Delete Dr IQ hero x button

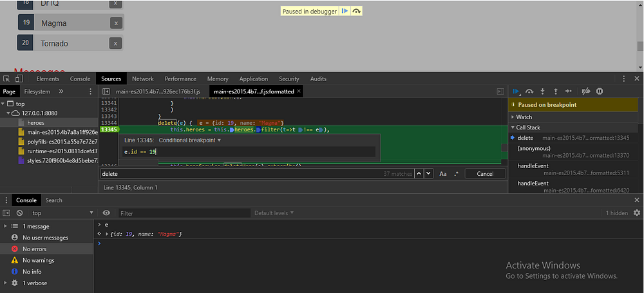click(115, 3)
